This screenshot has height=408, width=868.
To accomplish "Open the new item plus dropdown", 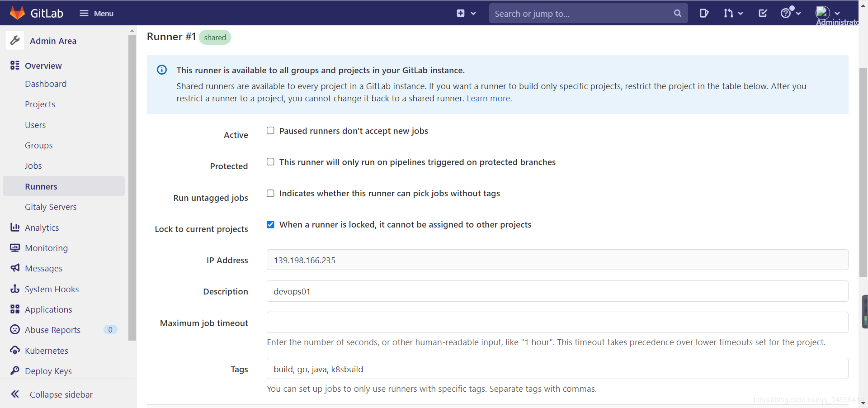I will tap(466, 13).
